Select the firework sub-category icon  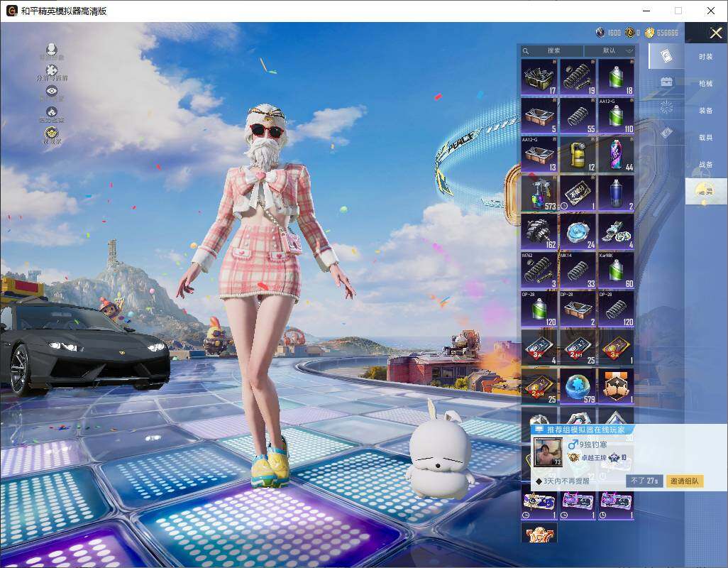[666, 107]
